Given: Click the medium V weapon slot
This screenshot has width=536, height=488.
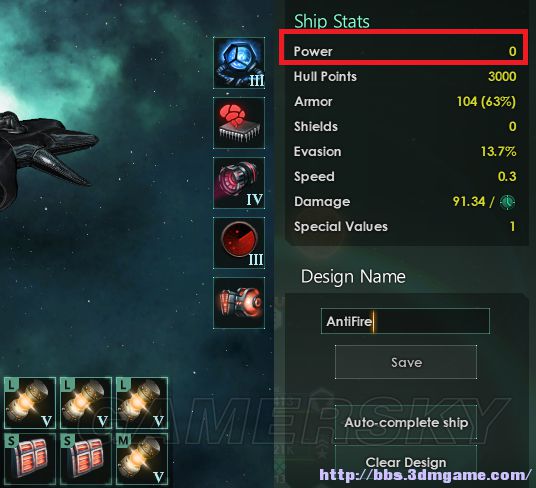Looking at the screenshot, I should pyautogui.click(x=142, y=459).
